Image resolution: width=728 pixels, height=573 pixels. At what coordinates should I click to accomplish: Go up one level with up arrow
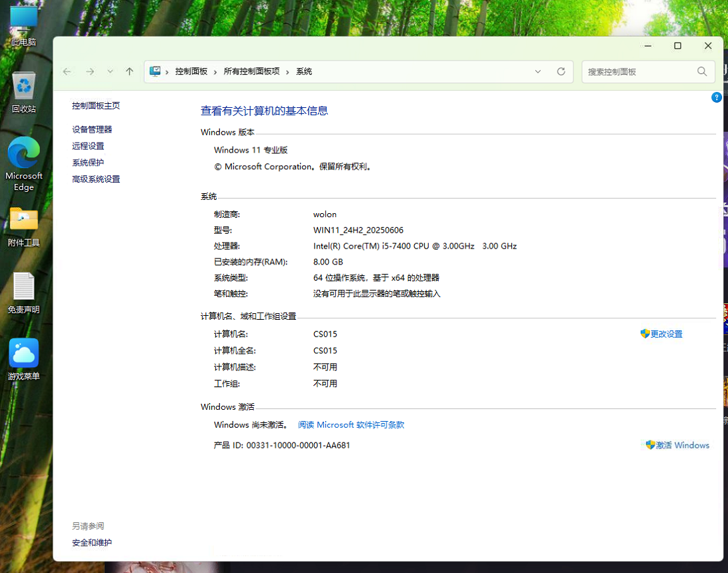(x=129, y=71)
